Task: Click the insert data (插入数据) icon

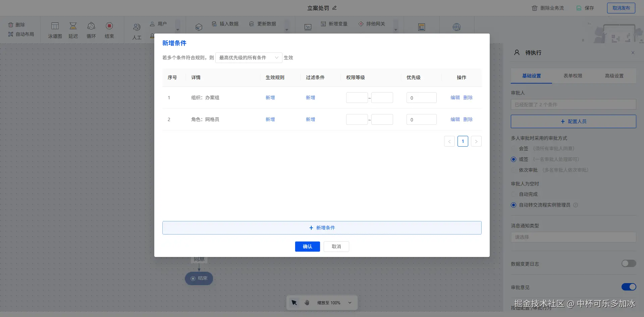Action: 214,24
